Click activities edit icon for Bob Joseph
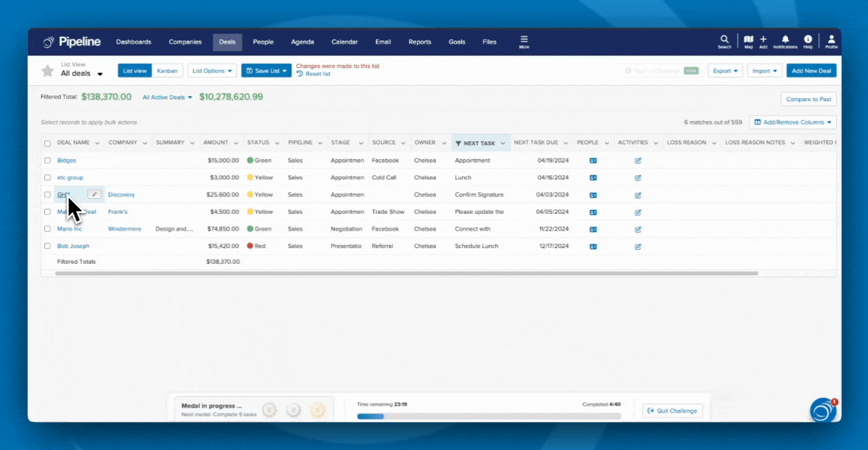This screenshot has width=868, height=450. click(638, 246)
